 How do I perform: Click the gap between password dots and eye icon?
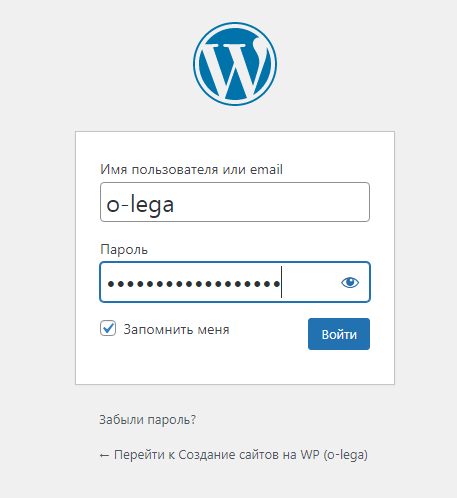click(310, 283)
